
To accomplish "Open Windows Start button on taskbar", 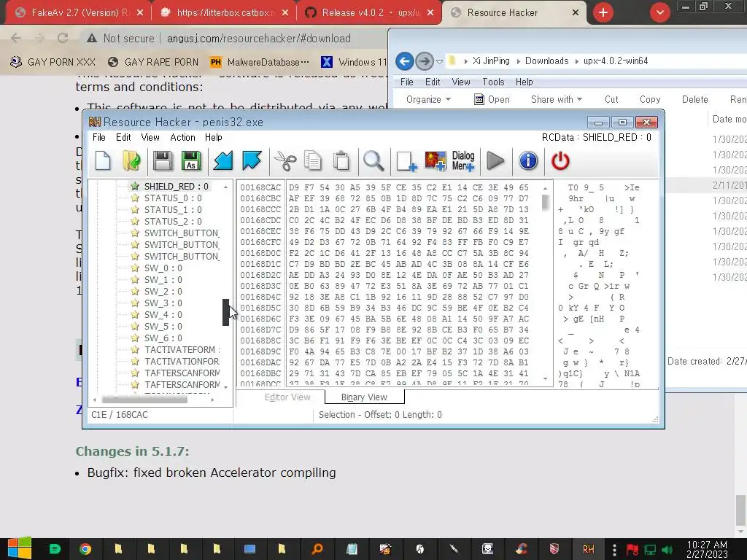I will [19, 548].
